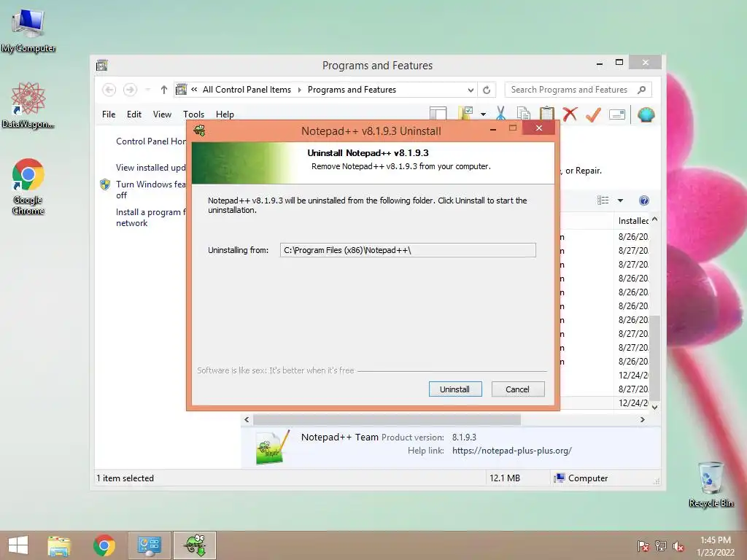Click the Cut scissors toolbar icon
This screenshot has width=747, height=560.
click(500, 114)
